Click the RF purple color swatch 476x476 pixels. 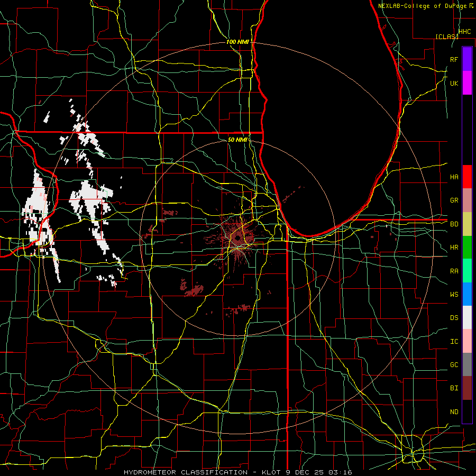click(467, 59)
